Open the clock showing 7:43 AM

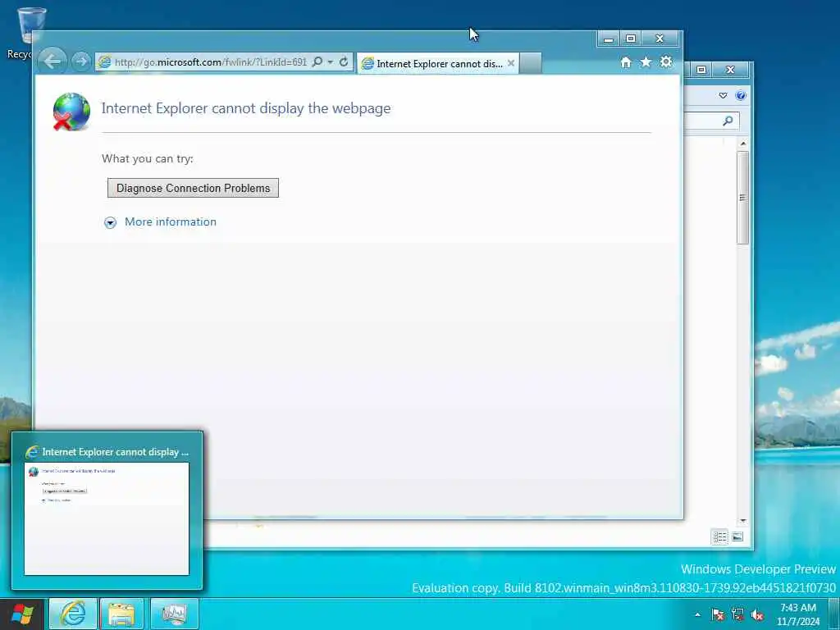pyautogui.click(x=797, y=614)
